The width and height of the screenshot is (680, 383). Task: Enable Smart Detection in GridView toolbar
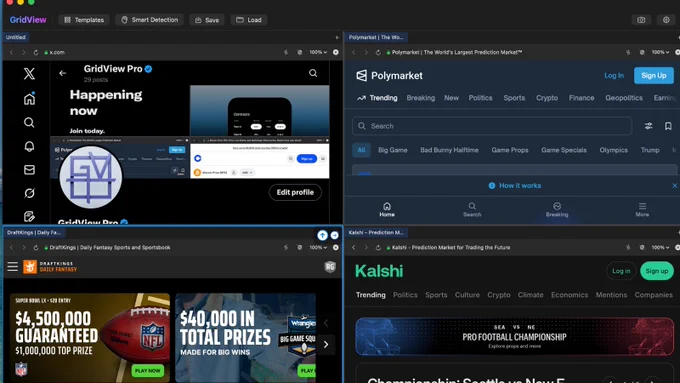tap(150, 20)
